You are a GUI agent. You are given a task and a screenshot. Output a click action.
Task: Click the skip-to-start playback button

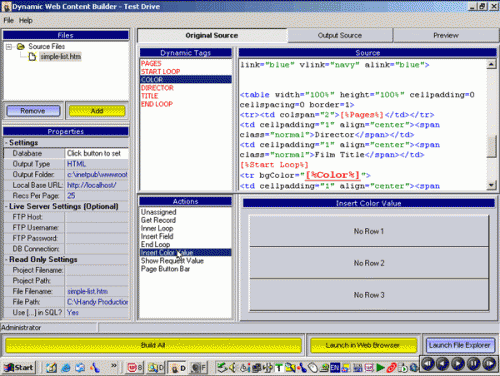[428, 364]
